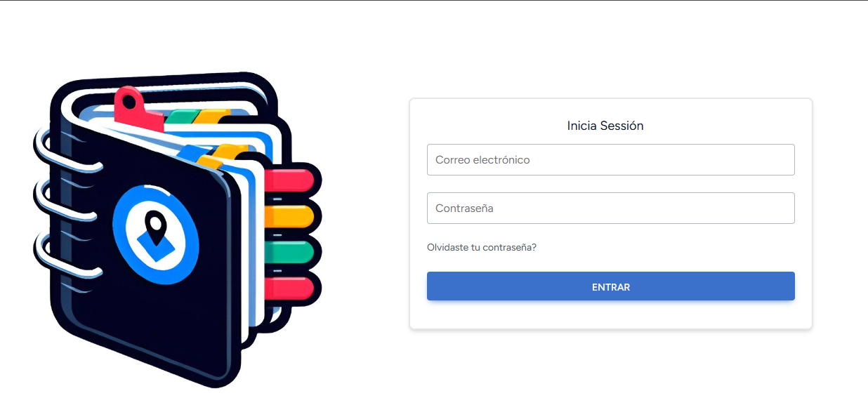
Task: Select the bottom red side tab of notebook
Action: tap(291, 288)
